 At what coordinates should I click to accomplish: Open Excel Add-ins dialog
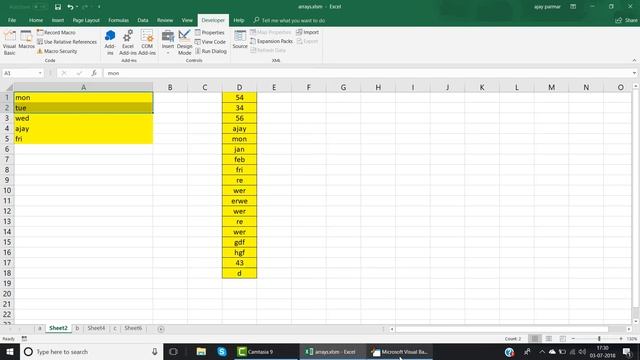point(128,42)
